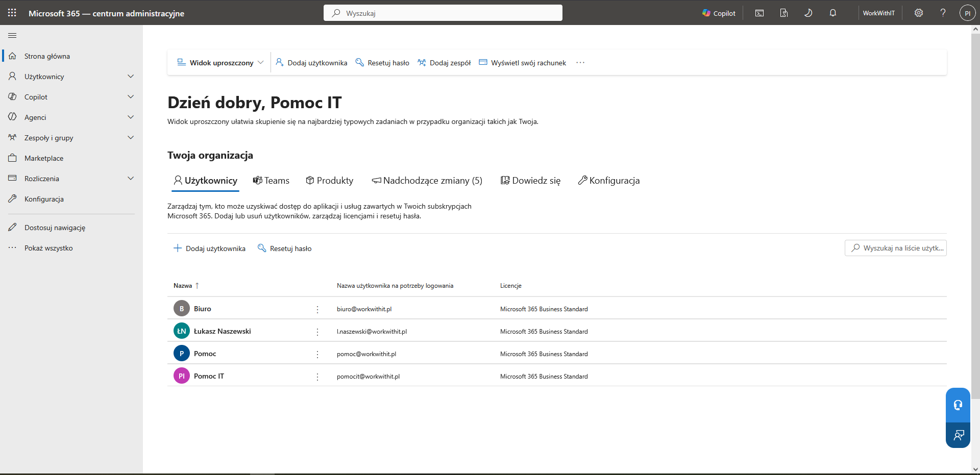Viewport: 980px width, 475px height.
Task: Open more actions for Pomoc row
Action: (x=317, y=354)
